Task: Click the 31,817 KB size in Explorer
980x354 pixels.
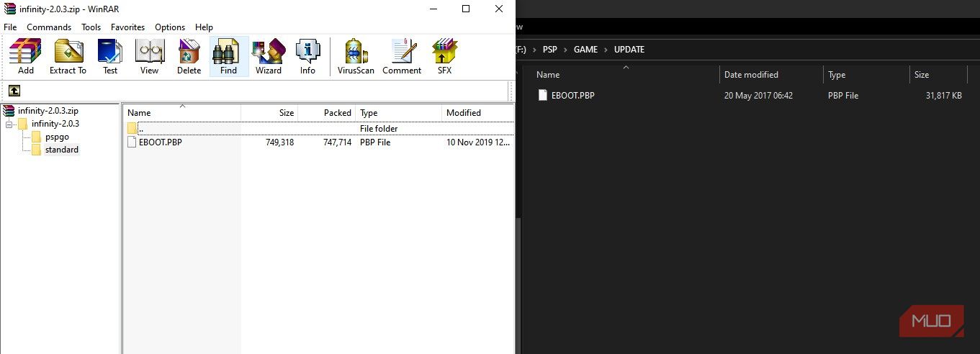Action: click(944, 95)
